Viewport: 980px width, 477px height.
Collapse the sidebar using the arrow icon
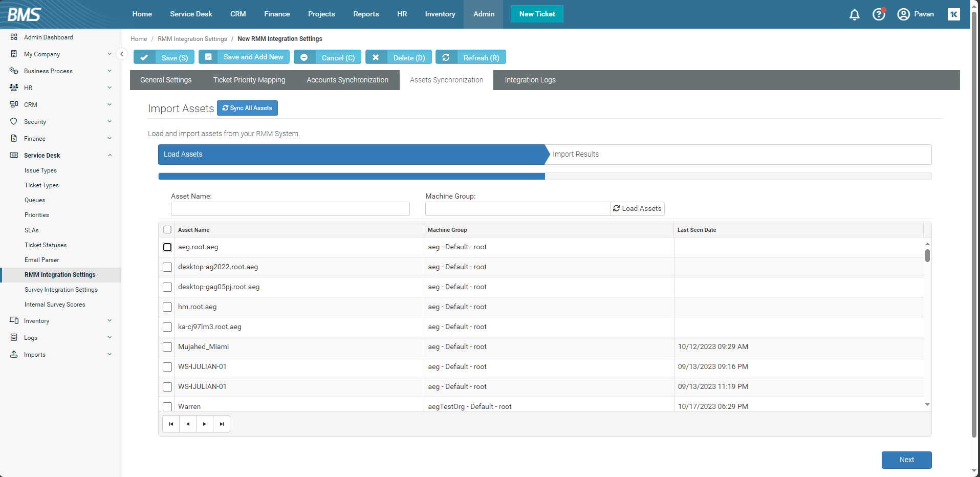pyautogui.click(x=122, y=54)
